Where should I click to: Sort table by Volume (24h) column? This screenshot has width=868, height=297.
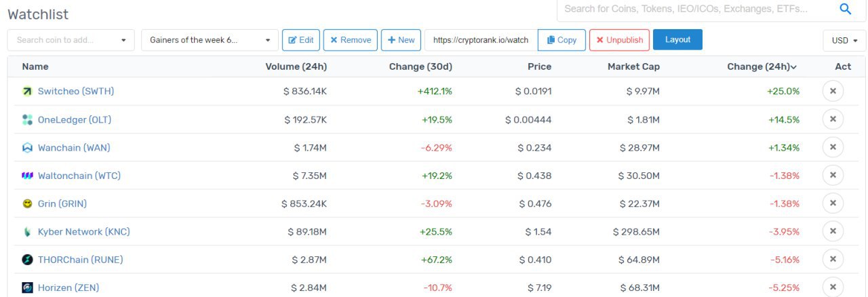tap(296, 66)
